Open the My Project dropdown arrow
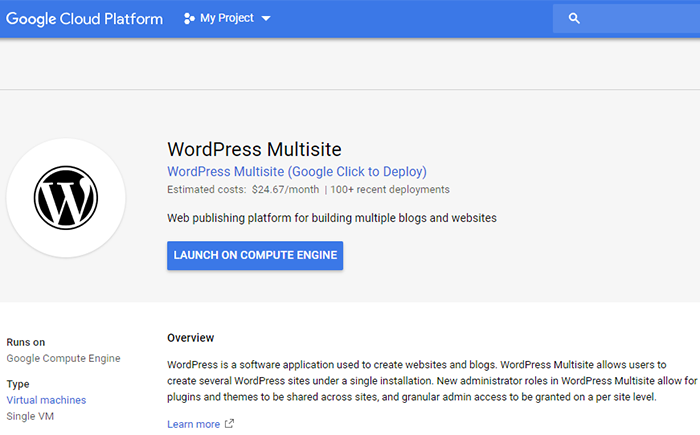Screen dimensions: 700x435 (266, 19)
